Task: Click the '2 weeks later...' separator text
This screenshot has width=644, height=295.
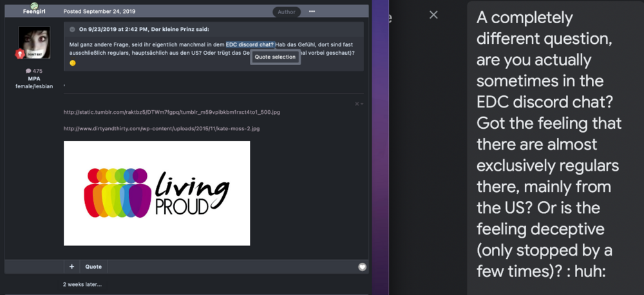Action: coord(82,284)
